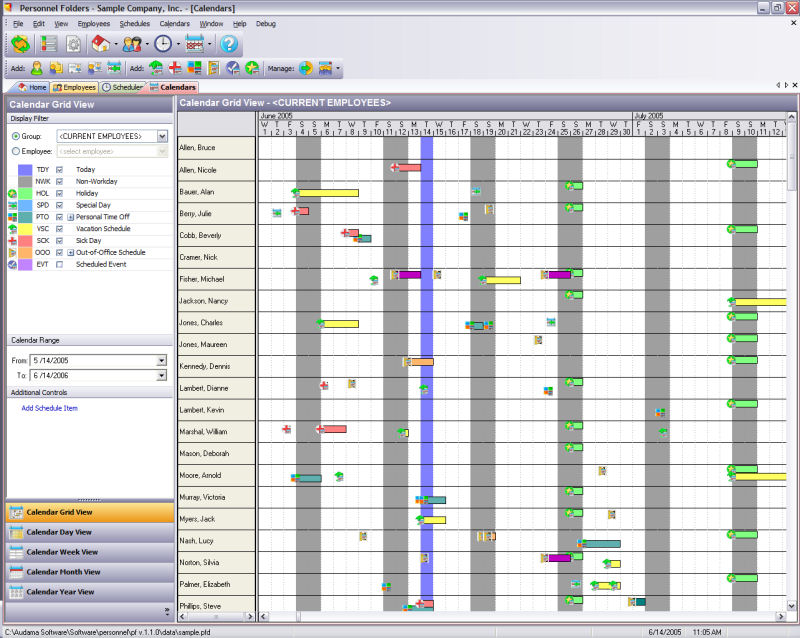Switch to Calendar Month View
This screenshot has width=800, height=638.
click(63, 572)
